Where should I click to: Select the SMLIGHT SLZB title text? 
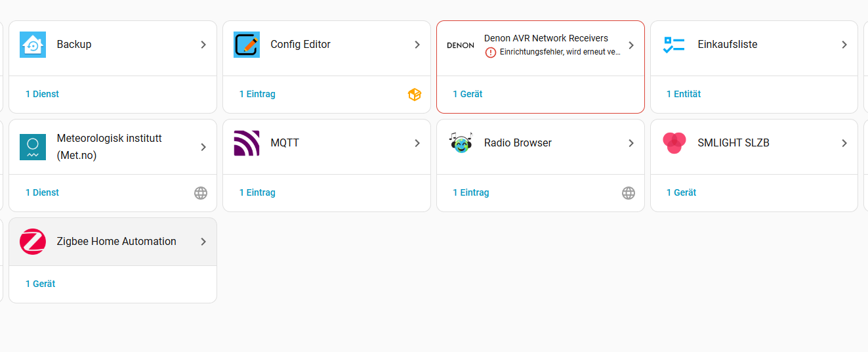pyautogui.click(x=734, y=143)
